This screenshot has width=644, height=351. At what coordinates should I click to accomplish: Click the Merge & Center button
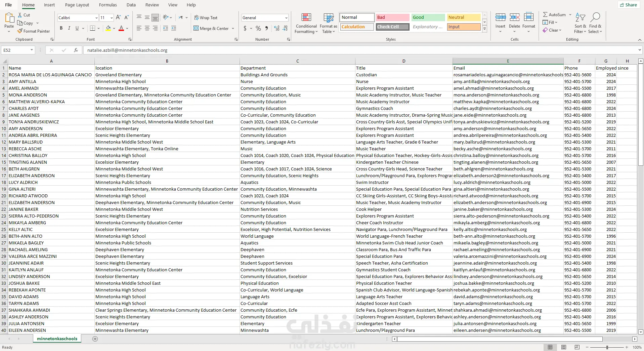click(211, 29)
